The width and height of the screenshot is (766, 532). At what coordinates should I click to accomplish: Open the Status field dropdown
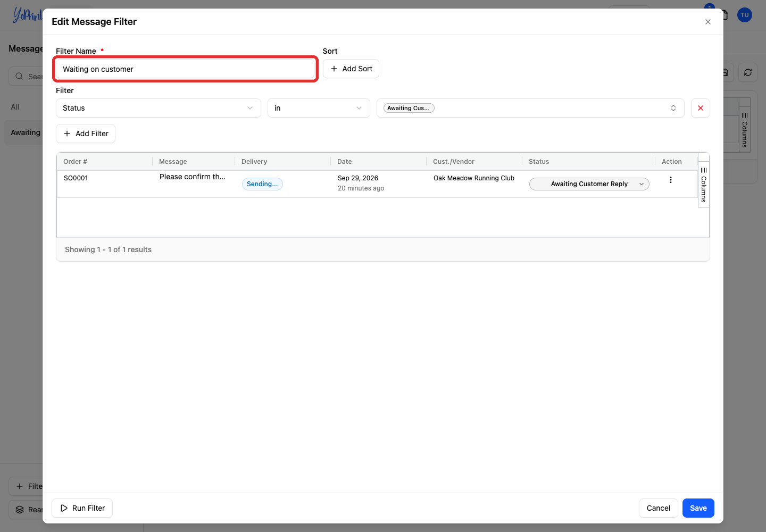point(159,108)
